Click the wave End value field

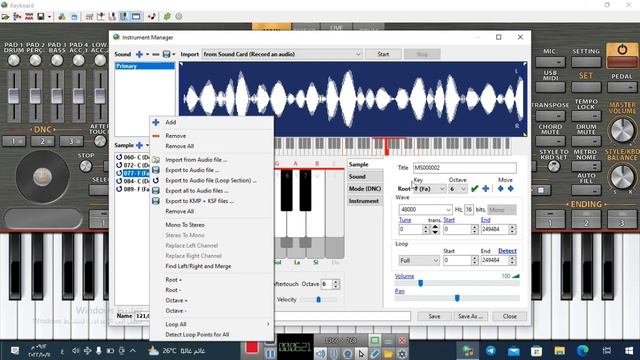pos(494,229)
